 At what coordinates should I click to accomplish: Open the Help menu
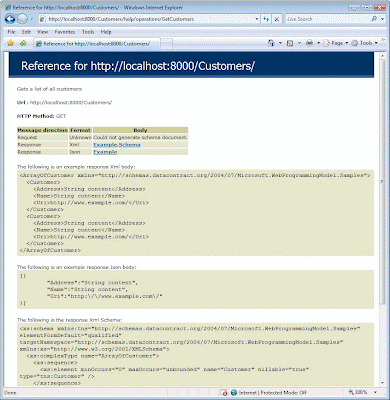click(x=106, y=32)
